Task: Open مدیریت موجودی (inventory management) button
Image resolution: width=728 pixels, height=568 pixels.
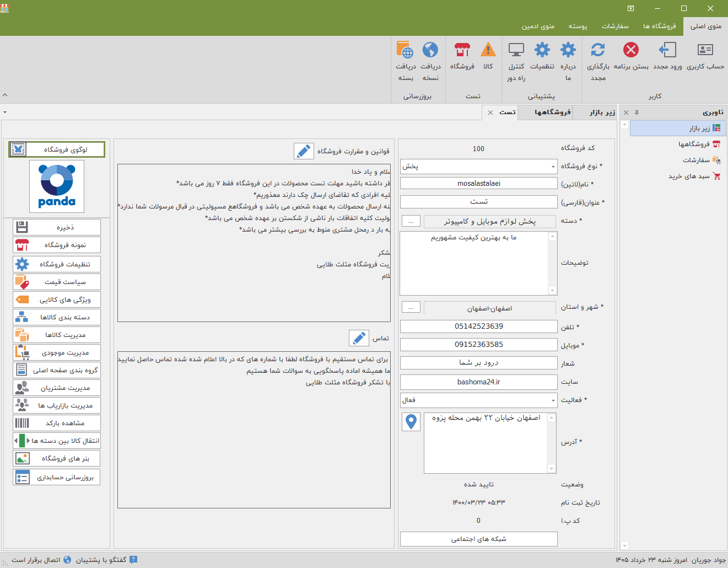Action: [57, 352]
